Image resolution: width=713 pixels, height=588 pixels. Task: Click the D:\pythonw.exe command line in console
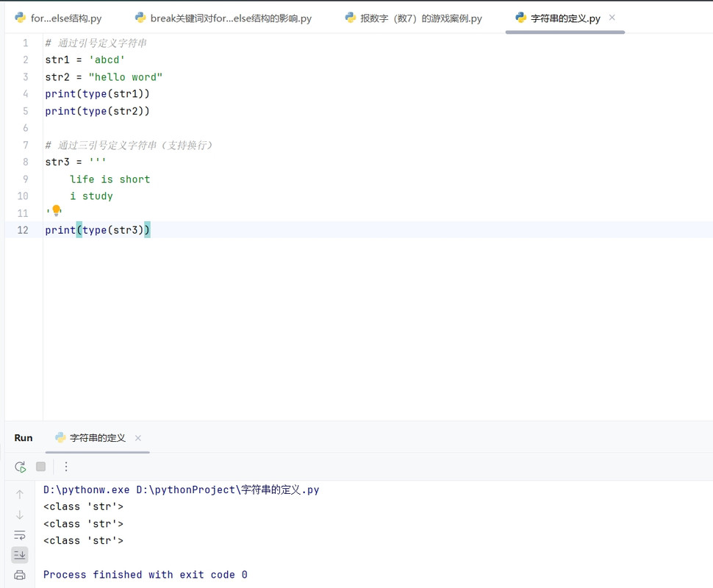pos(181,490)
